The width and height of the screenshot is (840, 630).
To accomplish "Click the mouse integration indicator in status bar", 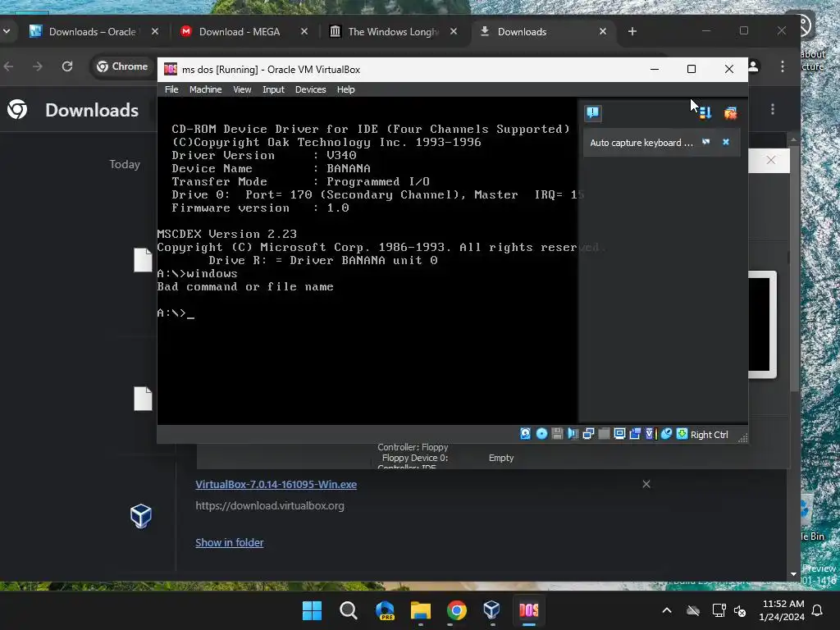I will click(666, 434).
